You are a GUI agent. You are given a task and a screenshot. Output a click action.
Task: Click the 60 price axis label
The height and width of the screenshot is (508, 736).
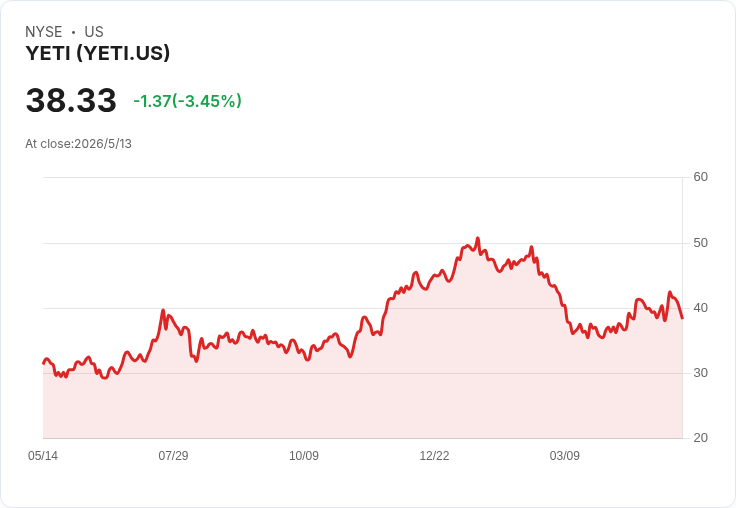click(x=700, y=177)
